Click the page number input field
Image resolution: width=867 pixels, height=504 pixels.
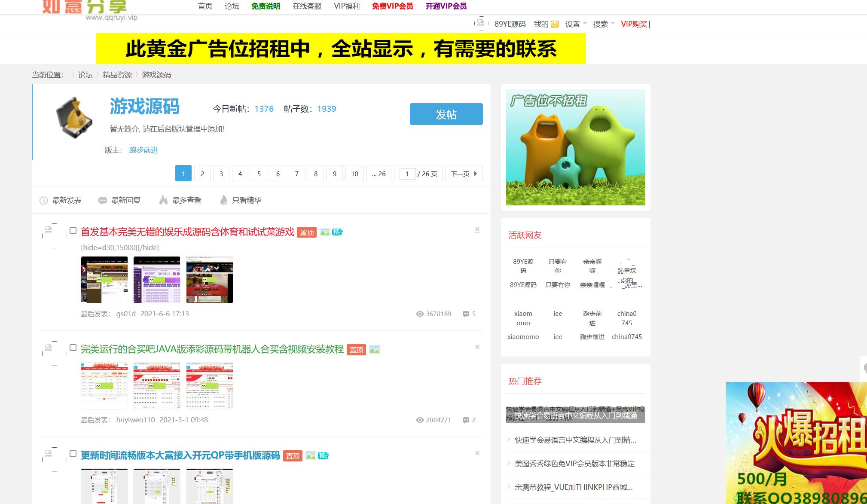pos(407,174)
